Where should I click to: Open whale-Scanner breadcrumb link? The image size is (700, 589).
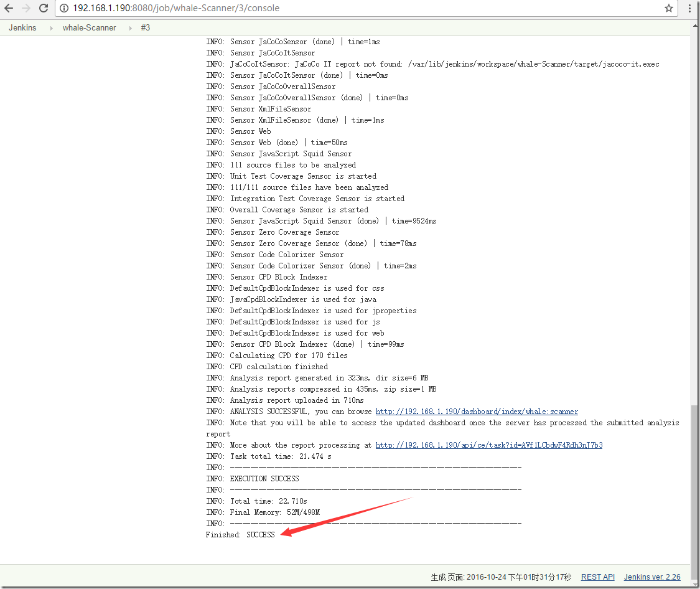(89, 27)
